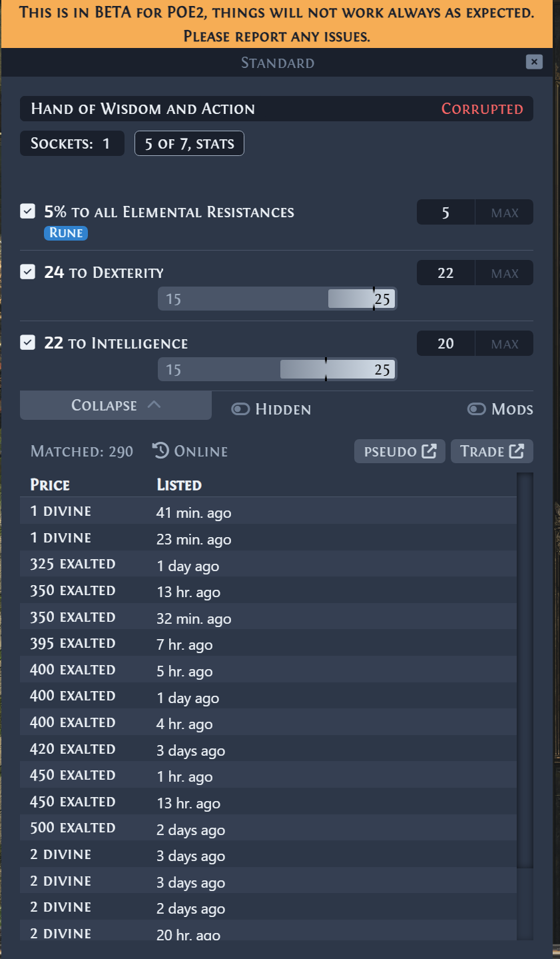This screenshot has height=959, width=560.
Task: Edit min value 22 for Dexterity
Action: (445, 273)
